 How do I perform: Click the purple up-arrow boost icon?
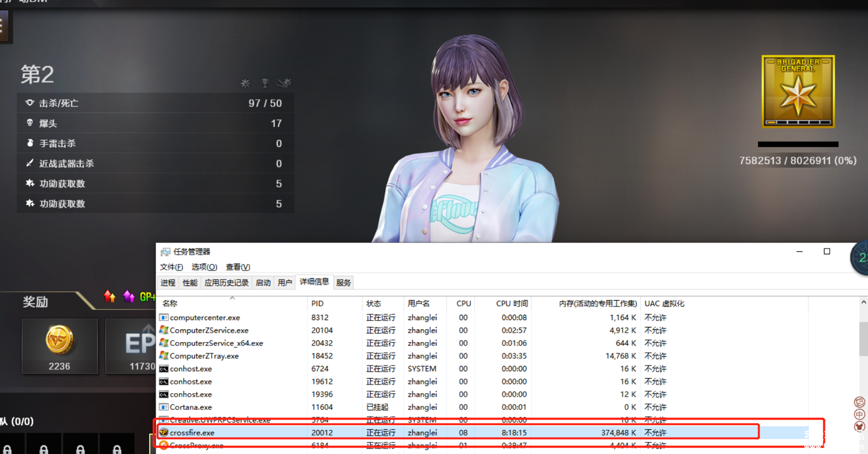(129, 296)
